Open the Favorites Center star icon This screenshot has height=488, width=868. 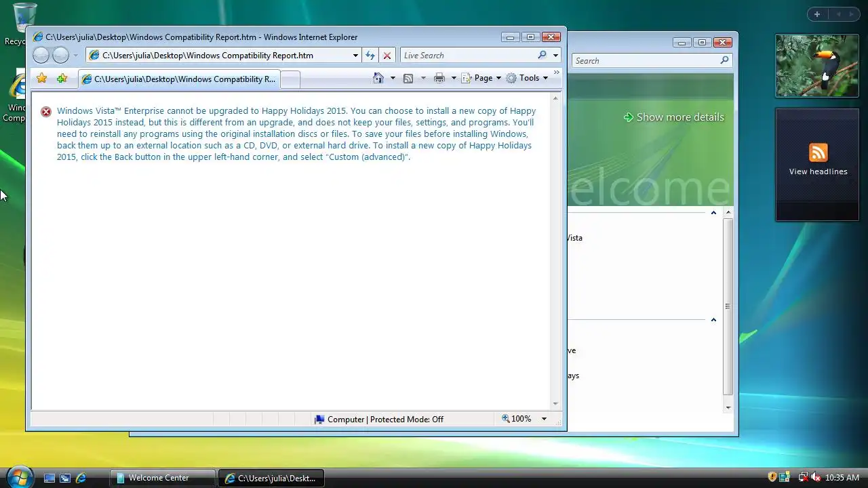pyautogui.click(x=42, y=79)
